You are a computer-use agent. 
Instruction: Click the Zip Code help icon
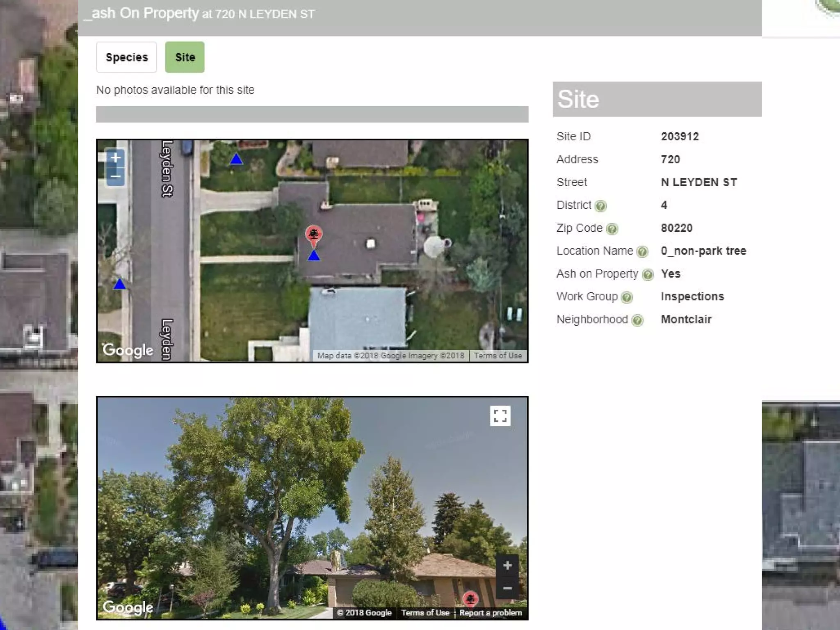[612, 228]
